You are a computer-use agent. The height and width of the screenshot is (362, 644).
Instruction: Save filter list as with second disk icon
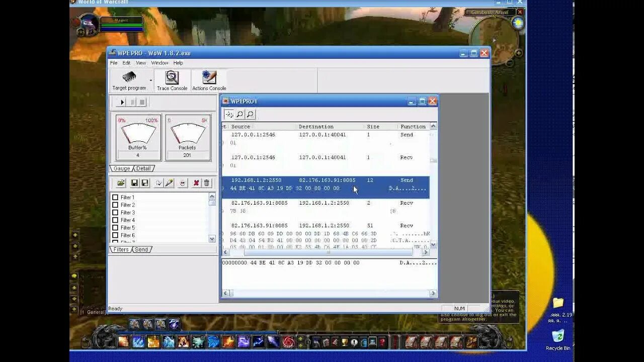145,183
